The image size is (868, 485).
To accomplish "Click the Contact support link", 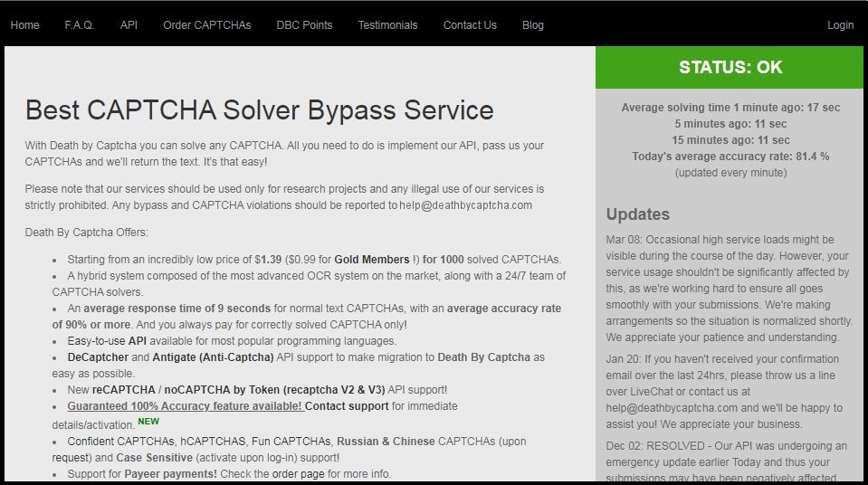I will (347, 406).
